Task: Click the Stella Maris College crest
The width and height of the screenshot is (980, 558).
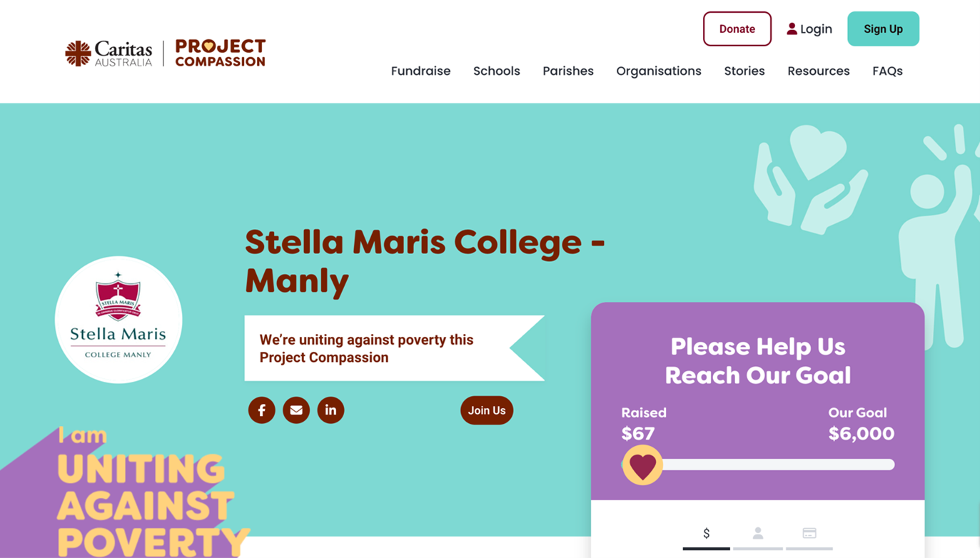Action: 118,320
